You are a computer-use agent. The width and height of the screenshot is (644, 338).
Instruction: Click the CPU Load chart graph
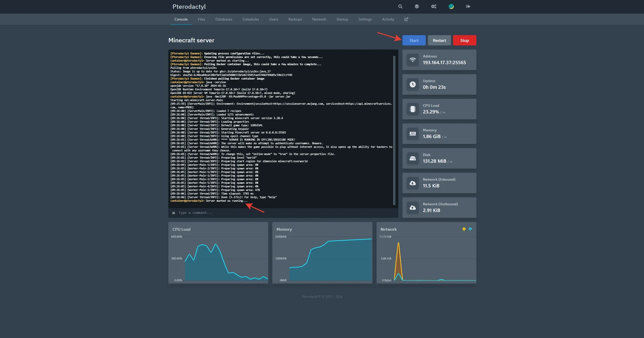(218, 258)
